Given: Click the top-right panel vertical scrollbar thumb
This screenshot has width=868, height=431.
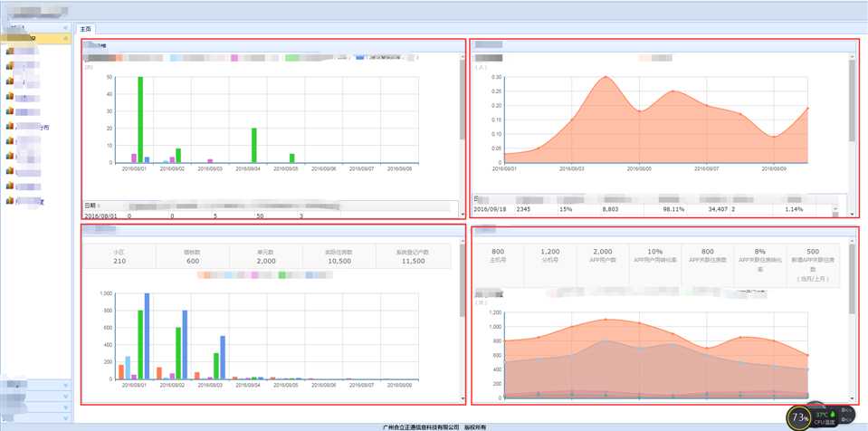Looking at the screenshot, I should (x=852, y=100).
